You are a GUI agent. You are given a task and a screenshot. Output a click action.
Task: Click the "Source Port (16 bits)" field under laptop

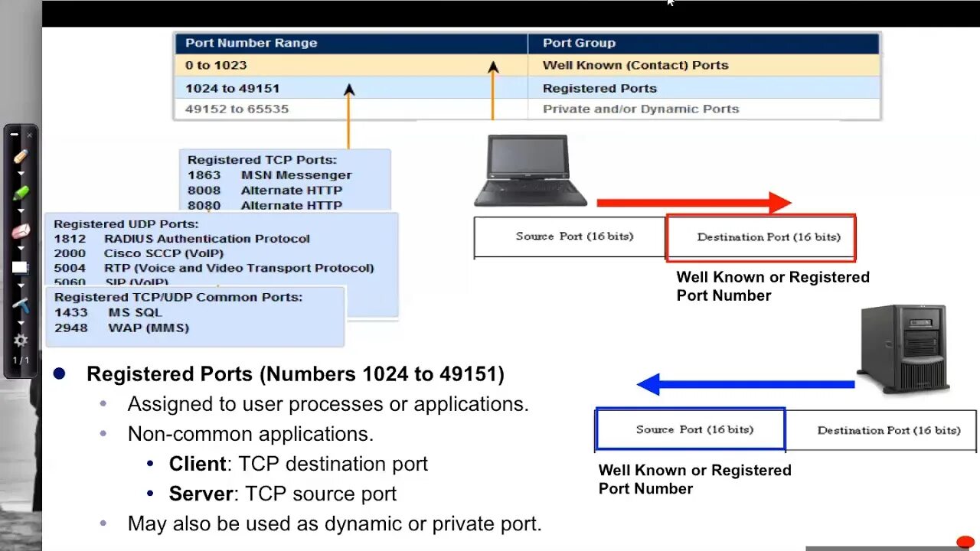(570, 236)
